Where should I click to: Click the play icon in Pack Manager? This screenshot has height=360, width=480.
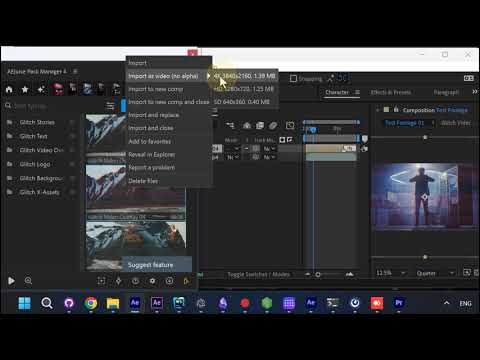(11, 281)
